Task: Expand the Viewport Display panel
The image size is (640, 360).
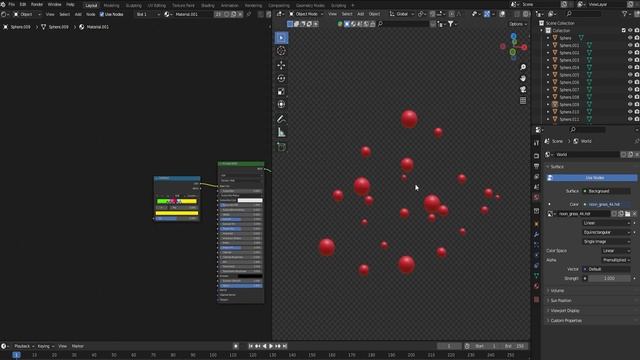Action: point(564,311)
